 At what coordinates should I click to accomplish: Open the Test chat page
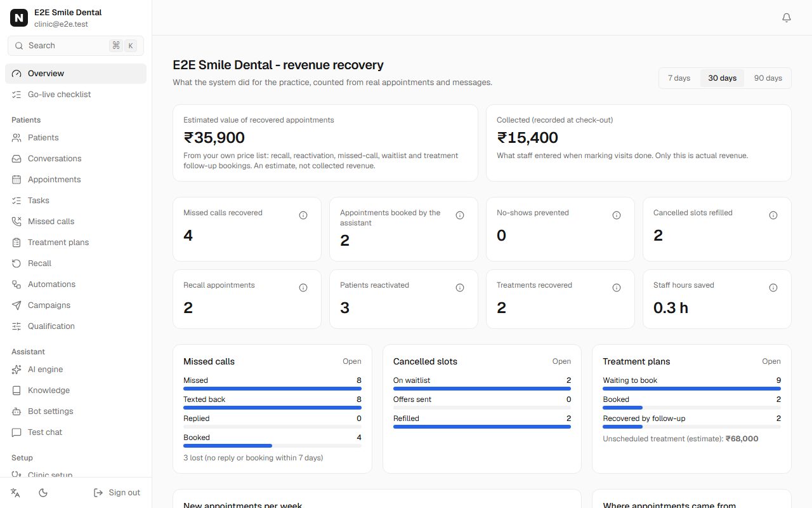[x=75, y=432]
